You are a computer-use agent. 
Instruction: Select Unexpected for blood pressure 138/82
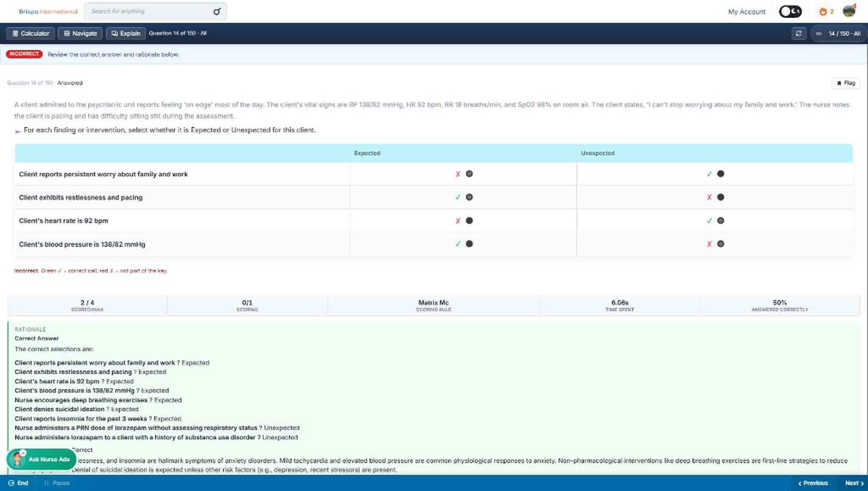click(721, 244)
